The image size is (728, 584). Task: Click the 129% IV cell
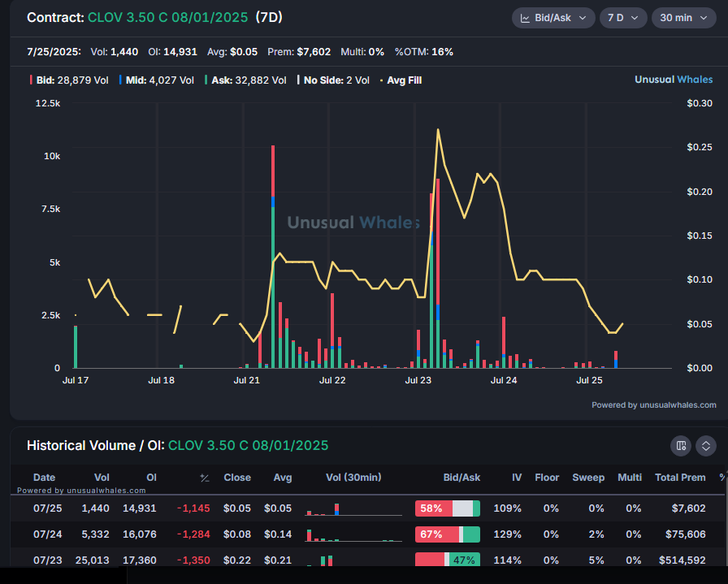[508, 534]
